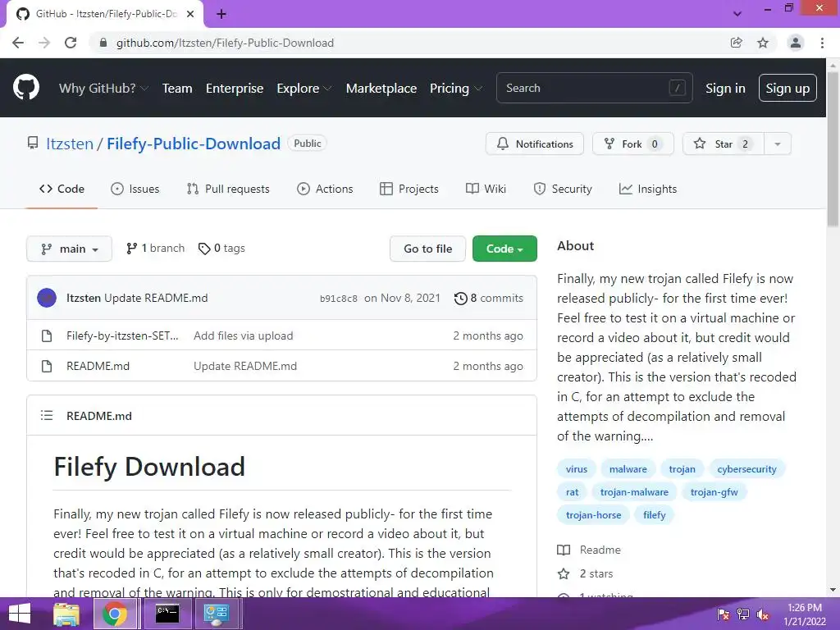
Task: Open the Chrome profile avatar
Action: [796, 43]
